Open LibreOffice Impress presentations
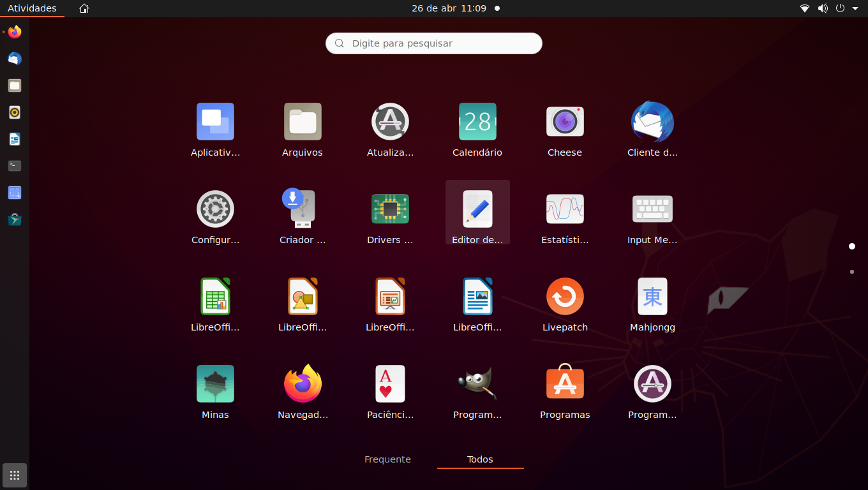868x490 pixels. 390,296
